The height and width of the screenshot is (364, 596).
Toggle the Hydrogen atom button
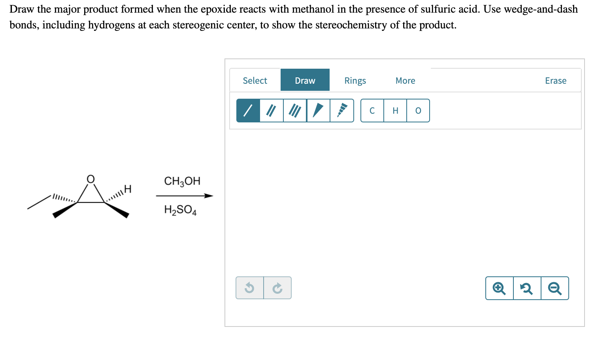click(x=395, y=111)
